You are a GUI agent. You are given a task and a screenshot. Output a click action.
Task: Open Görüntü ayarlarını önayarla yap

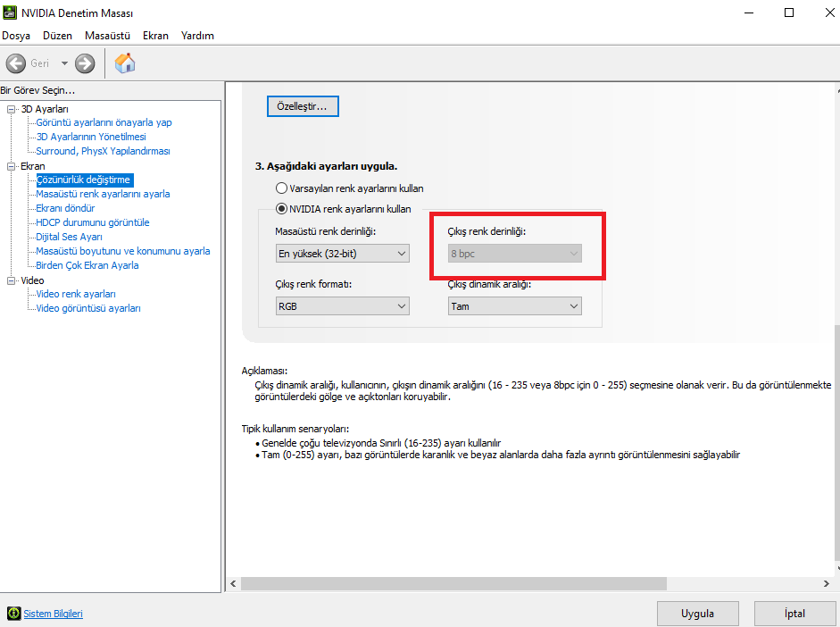point(104,122)
